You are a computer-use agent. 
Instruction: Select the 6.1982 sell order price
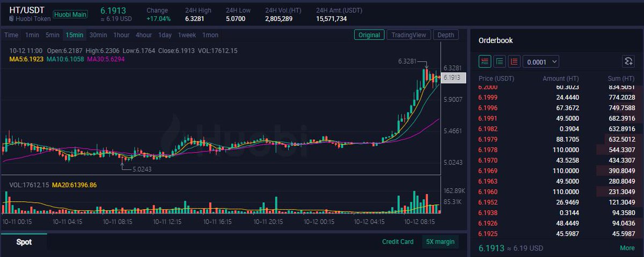pos(487,129)
